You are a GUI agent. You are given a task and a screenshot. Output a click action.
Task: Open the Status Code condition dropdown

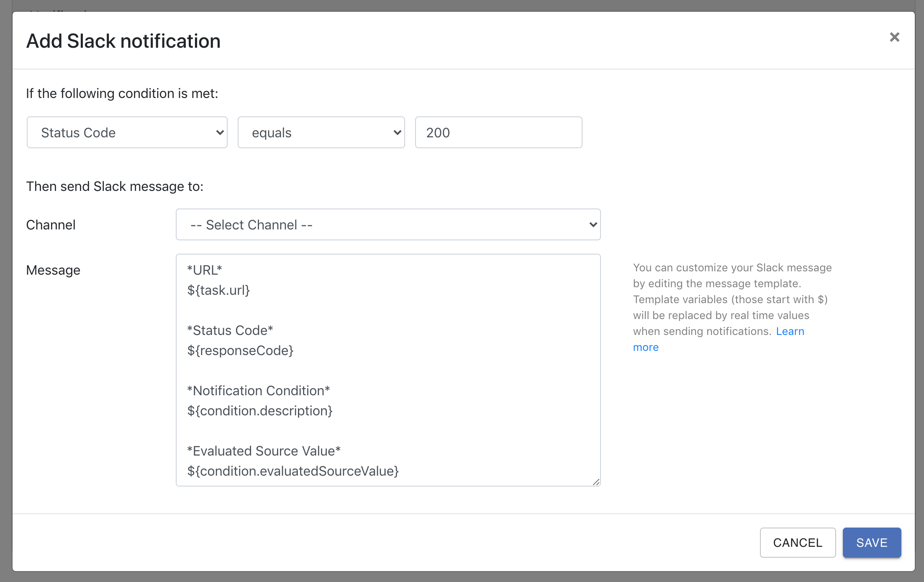127,132
